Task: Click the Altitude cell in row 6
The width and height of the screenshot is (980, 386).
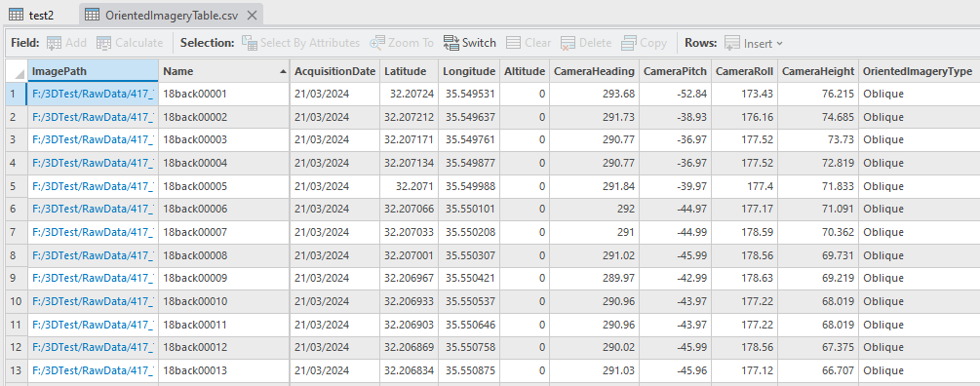Action: pos(525,210)
